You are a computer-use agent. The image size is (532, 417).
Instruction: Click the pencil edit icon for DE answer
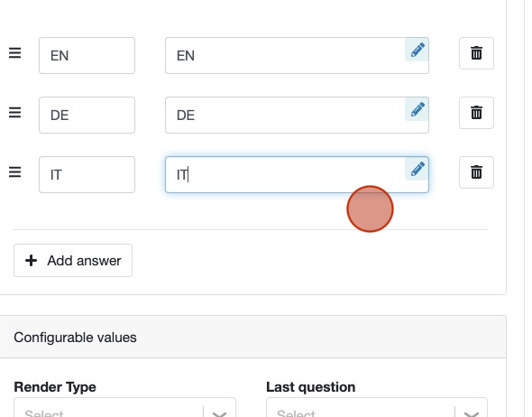417,109
